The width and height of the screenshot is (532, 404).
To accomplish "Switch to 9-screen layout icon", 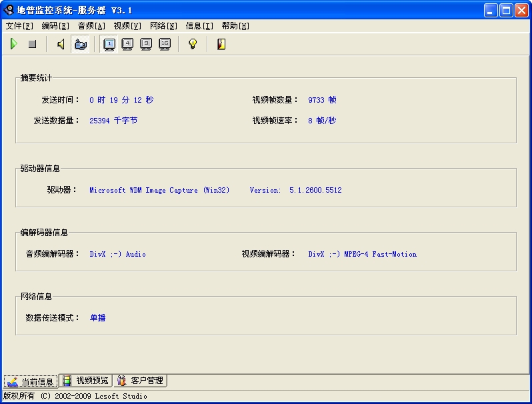I will 146,44.
